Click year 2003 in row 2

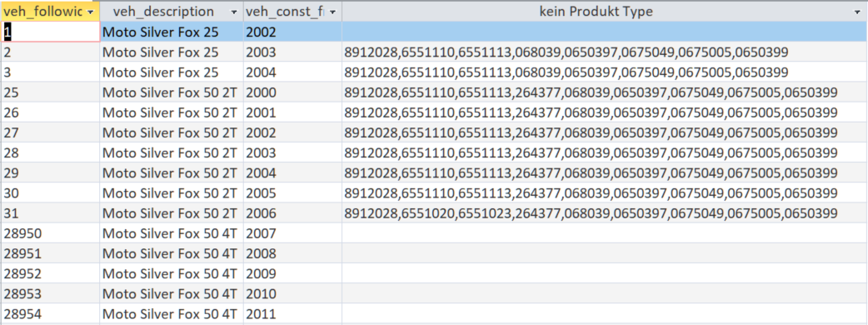pos(292,52)
